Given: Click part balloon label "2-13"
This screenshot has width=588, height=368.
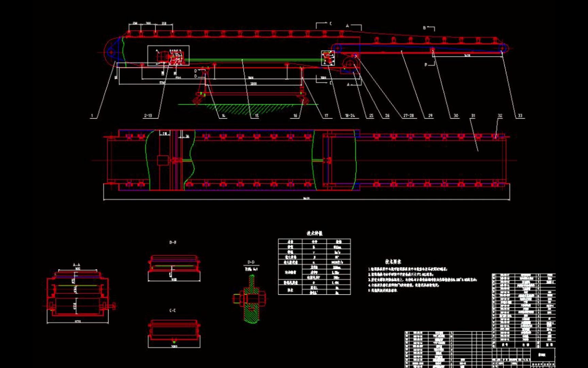Looking at the screenshot, I should coord(148,116).
